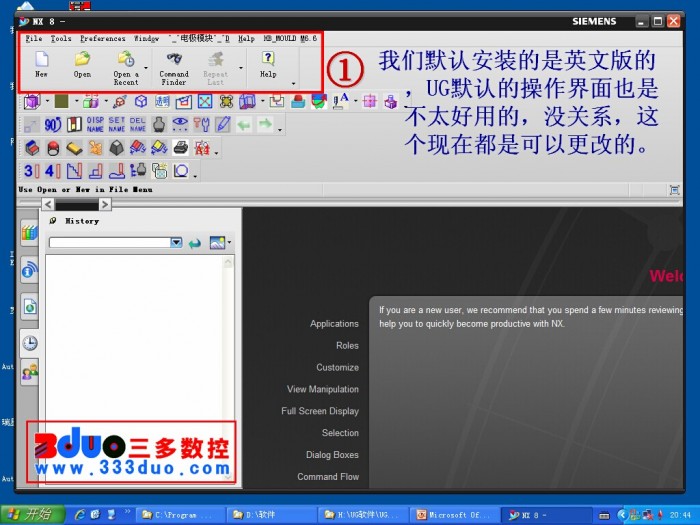The image size is (700, 525).
Task: Click the wrench and key tools icon
Action: 201,125
